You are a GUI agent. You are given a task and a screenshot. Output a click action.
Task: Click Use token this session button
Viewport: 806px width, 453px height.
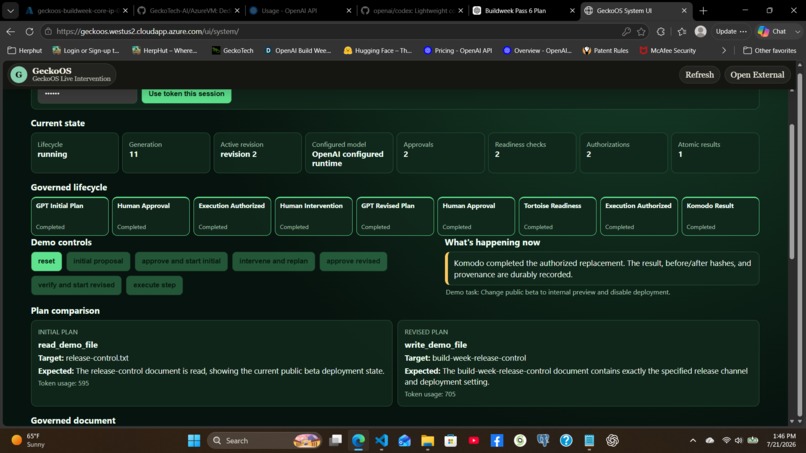coord(187,95)
